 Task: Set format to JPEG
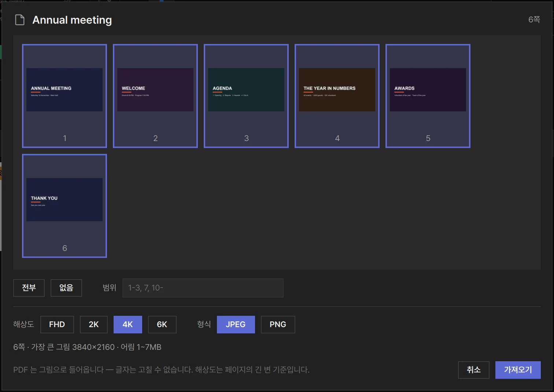(236, 325)
